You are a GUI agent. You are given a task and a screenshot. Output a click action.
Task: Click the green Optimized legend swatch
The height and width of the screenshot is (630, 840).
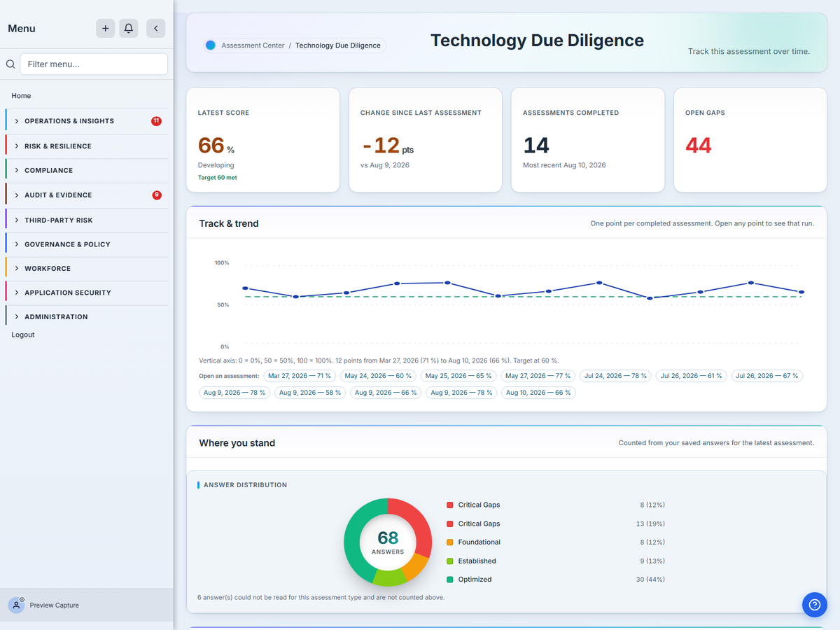449,580
